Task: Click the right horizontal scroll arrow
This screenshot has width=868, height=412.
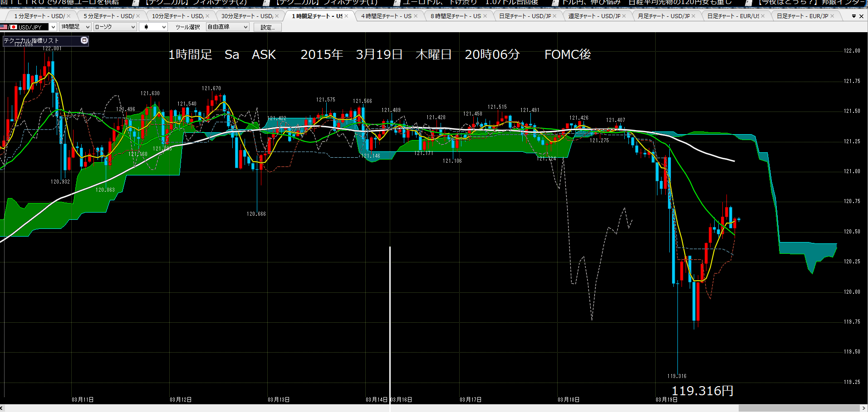Action: pos(864,408)
